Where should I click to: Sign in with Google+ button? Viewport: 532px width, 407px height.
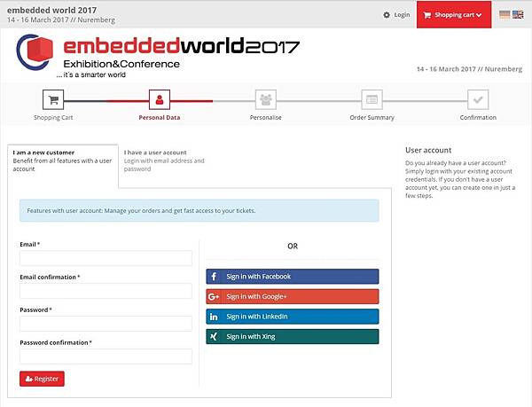(293, 296)
